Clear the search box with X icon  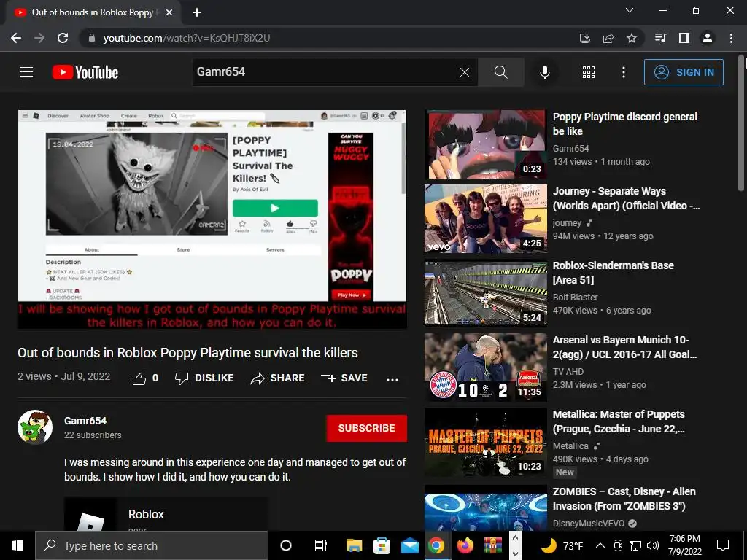click(465, 72)
